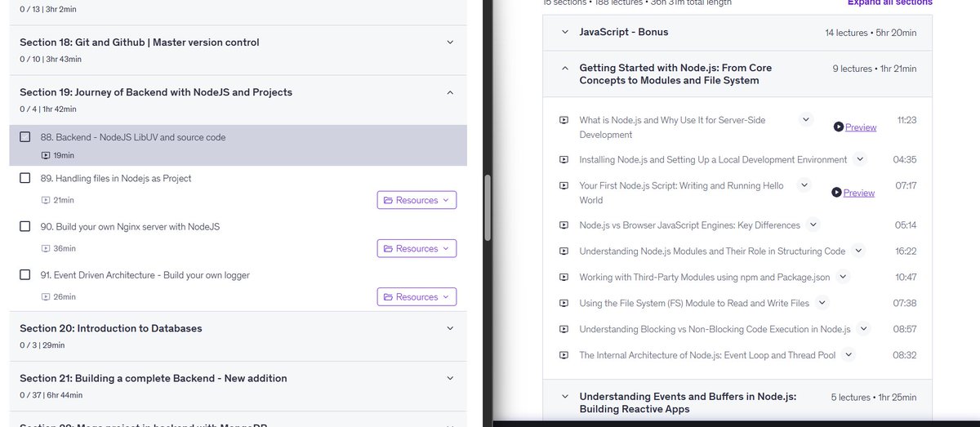Expand description of 'Using the File System (FS) Module'
The image size is (980, 427).
click(x=822, y=302)
